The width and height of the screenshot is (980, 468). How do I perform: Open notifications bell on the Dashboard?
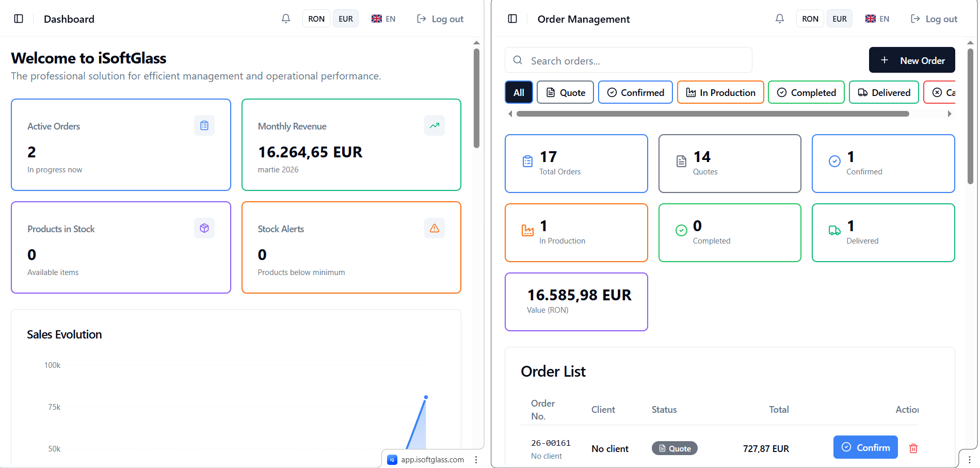[x=285, y=18]
